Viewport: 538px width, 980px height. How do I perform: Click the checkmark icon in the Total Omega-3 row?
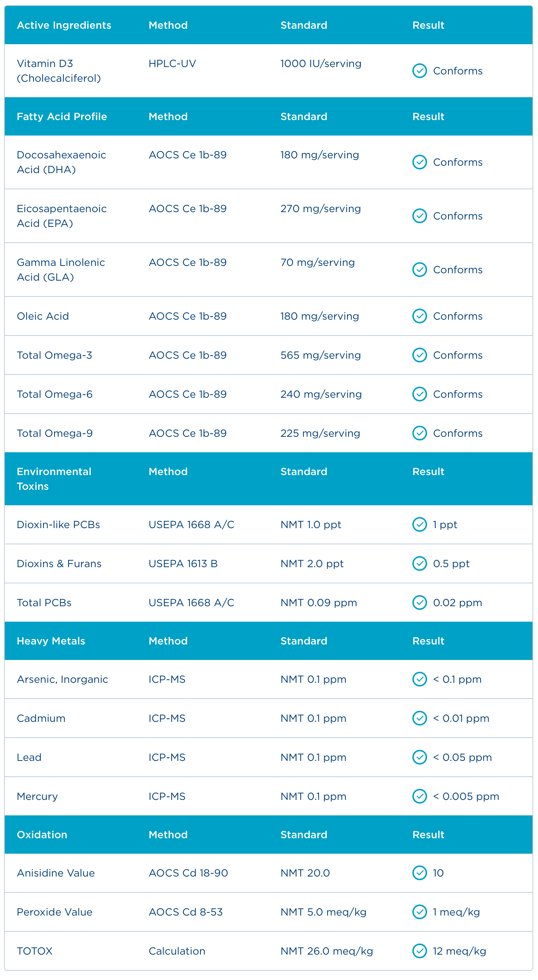(419, 355)
